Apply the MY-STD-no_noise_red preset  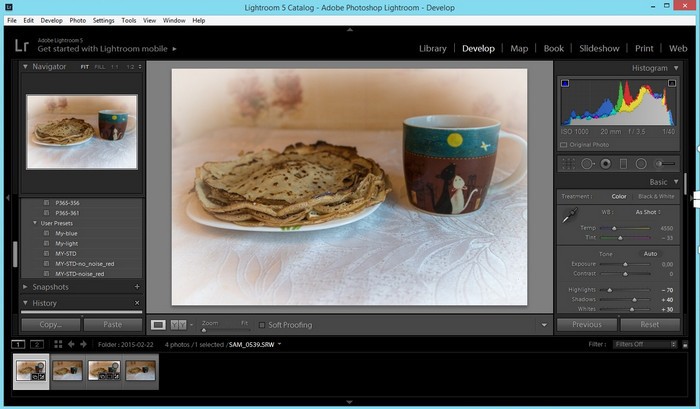(x=84, y=264)
